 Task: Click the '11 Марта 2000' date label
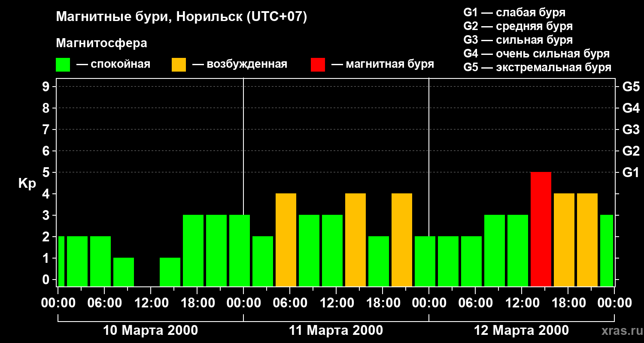tap(336, 331)
